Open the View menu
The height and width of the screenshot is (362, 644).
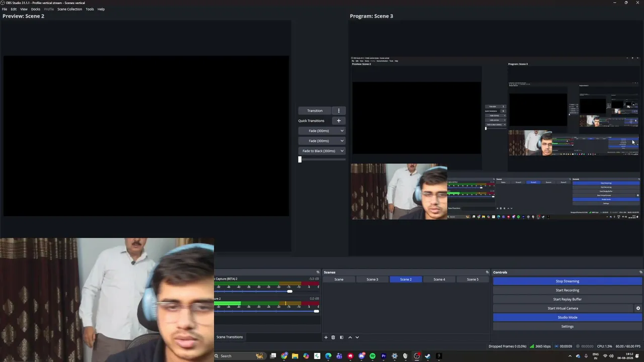click(24, 9)
